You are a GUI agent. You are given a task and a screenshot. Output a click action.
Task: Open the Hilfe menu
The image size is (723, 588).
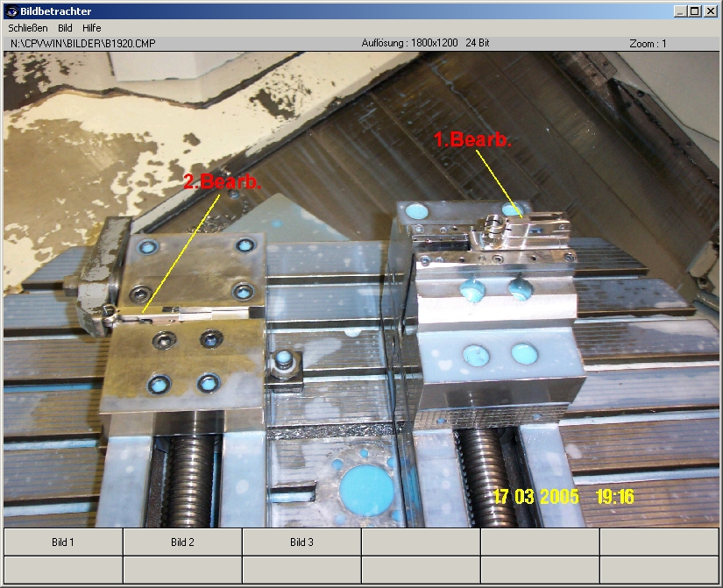point(92,28)
